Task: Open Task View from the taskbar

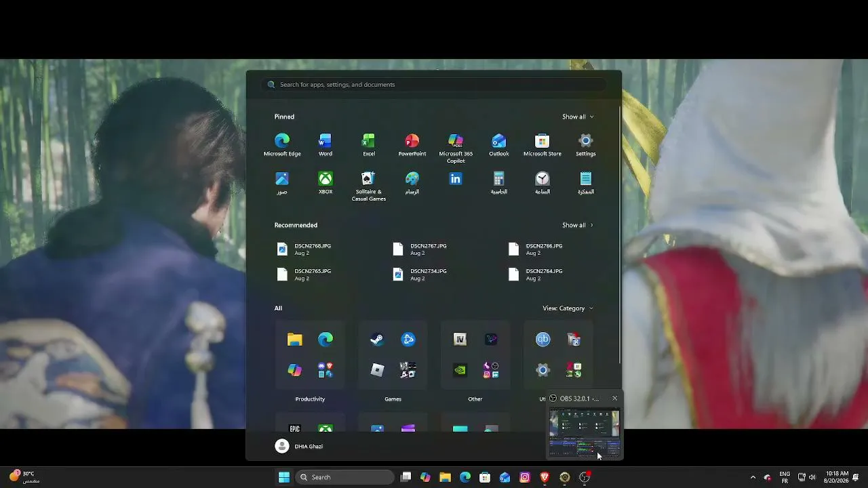Action: coord(406,477)
